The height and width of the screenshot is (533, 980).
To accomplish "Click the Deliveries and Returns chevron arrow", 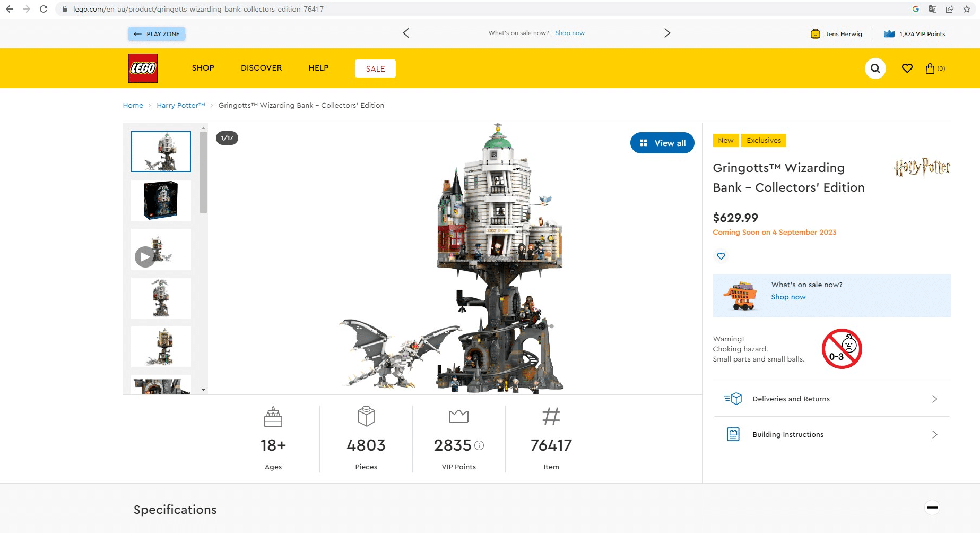I will click(x=935, y=399).
